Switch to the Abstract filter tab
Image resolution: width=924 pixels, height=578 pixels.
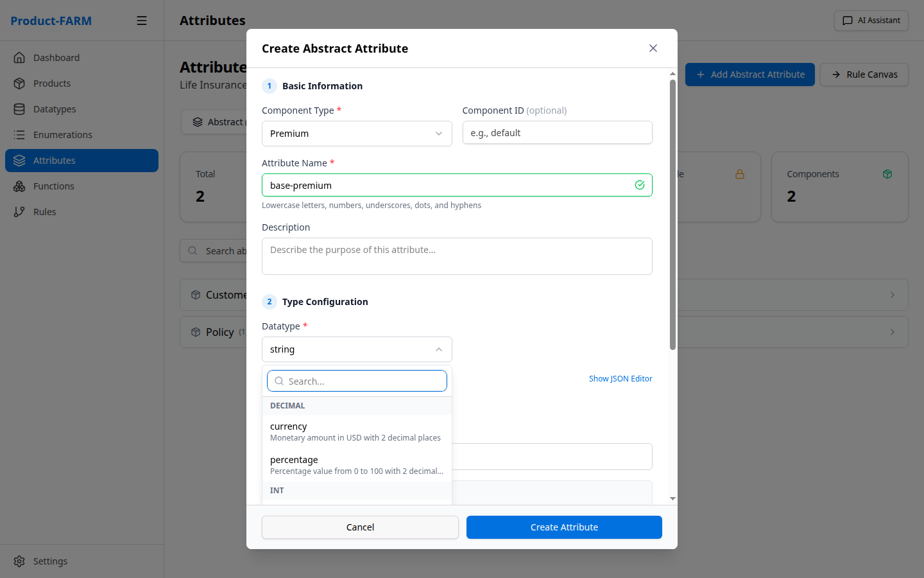218,121
